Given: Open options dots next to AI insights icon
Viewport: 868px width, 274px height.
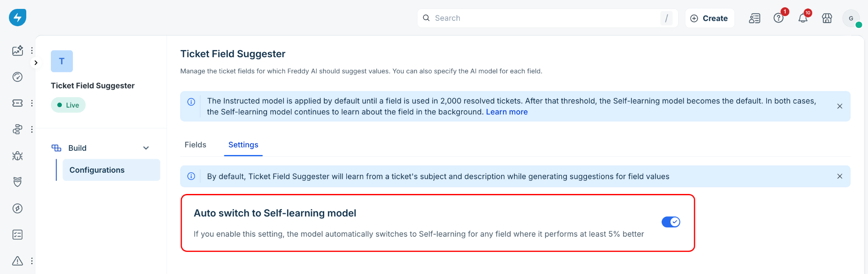Looking at the screenshot, I should pos(32,50).
